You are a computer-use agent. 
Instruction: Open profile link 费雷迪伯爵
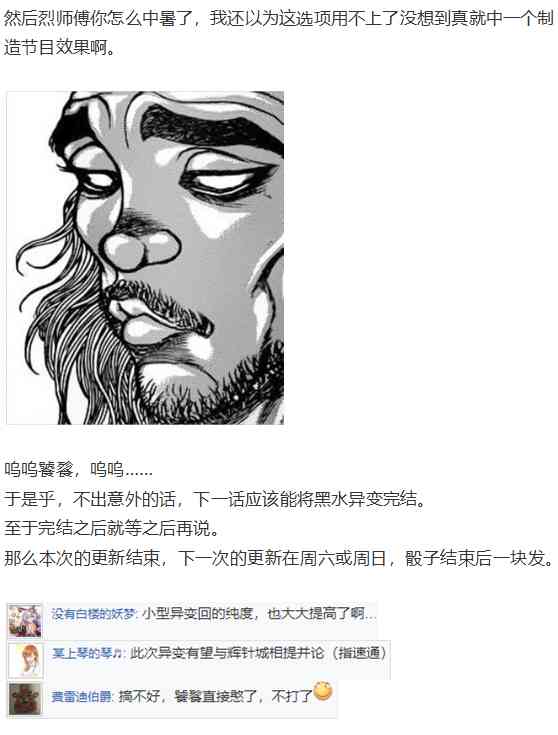[x=81, y=697]
